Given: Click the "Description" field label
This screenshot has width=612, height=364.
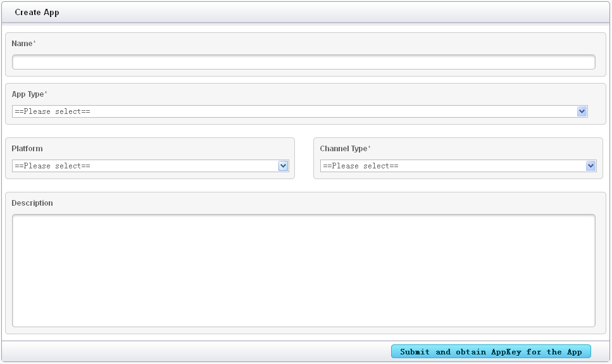Looking at the screenshot, I should pyautogui.click(x=32, y=203).
